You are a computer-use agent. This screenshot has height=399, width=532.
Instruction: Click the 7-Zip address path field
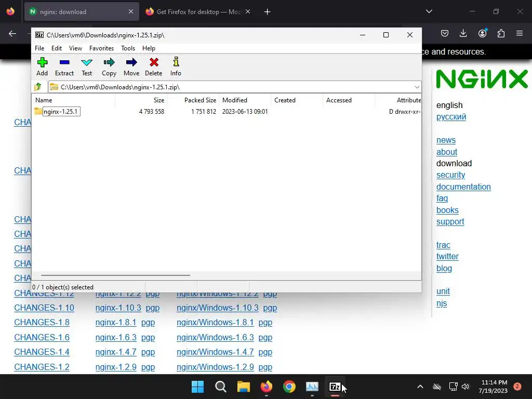(x=235, y=87)
